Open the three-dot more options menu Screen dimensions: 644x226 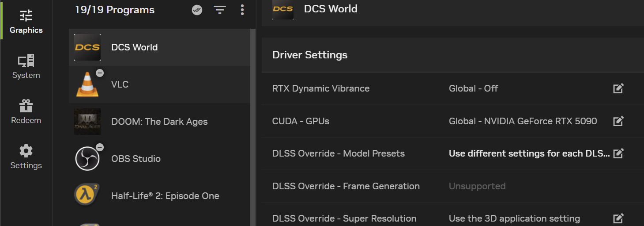click(x=242, y=10)
